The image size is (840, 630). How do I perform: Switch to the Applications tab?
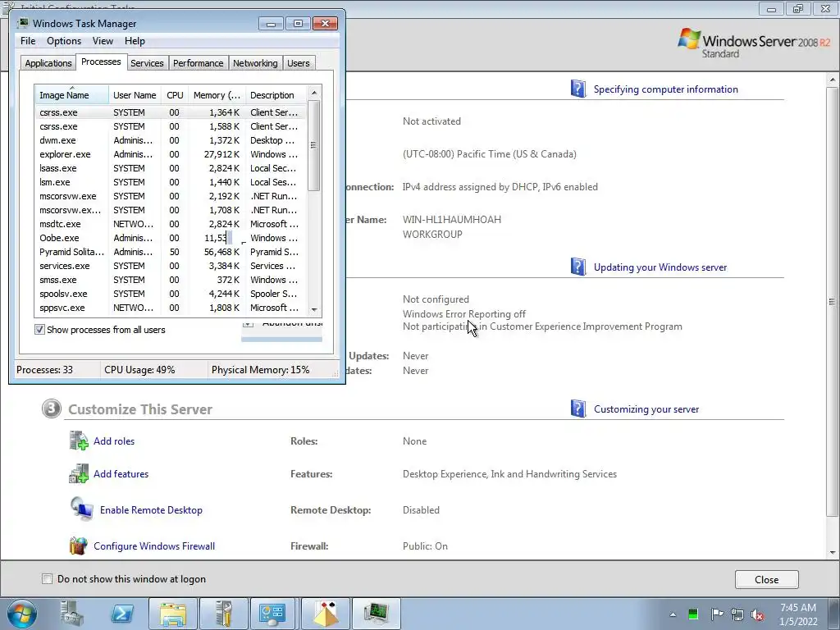[x=48, y=63]
